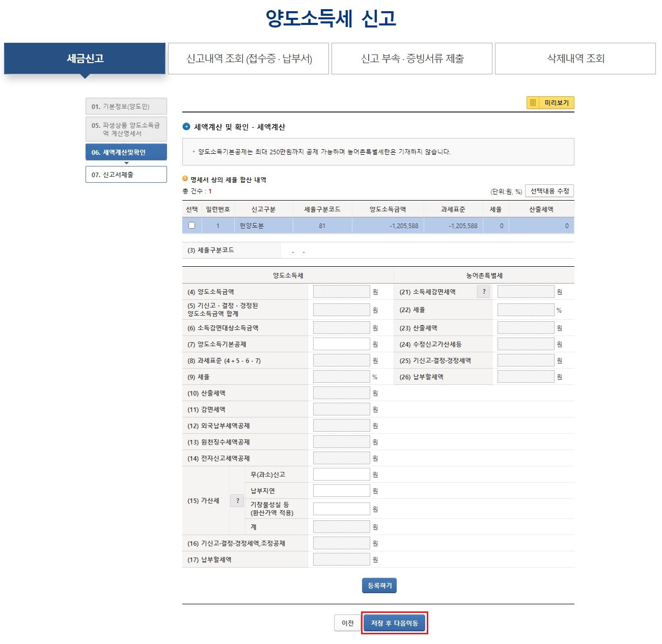Click help icon beside 가산세 label
The image size is (662, 644).
click(237, 501)
